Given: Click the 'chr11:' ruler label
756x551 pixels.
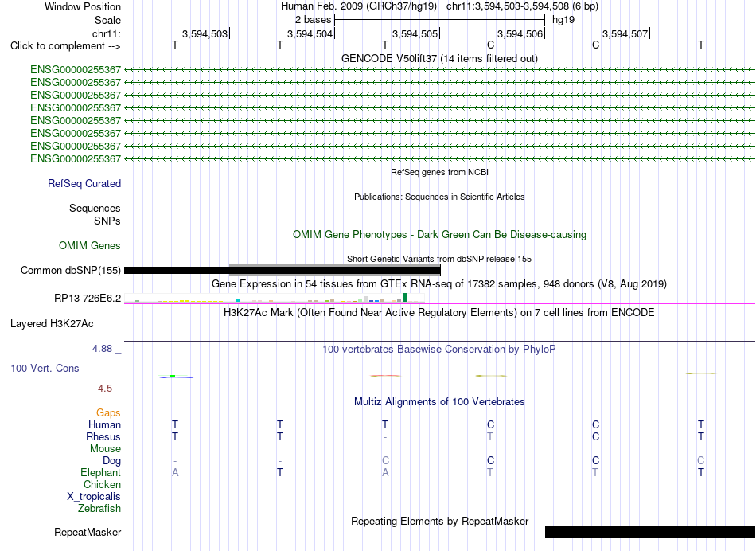Looking at the screenshot, I should pyautogui.click(x=107, y=33).
